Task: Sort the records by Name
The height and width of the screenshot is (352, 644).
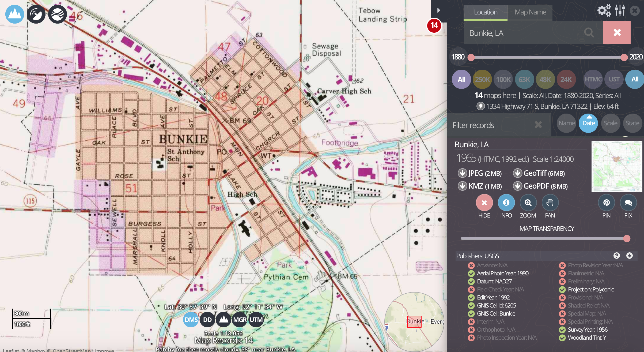Action: click(566, 123)
